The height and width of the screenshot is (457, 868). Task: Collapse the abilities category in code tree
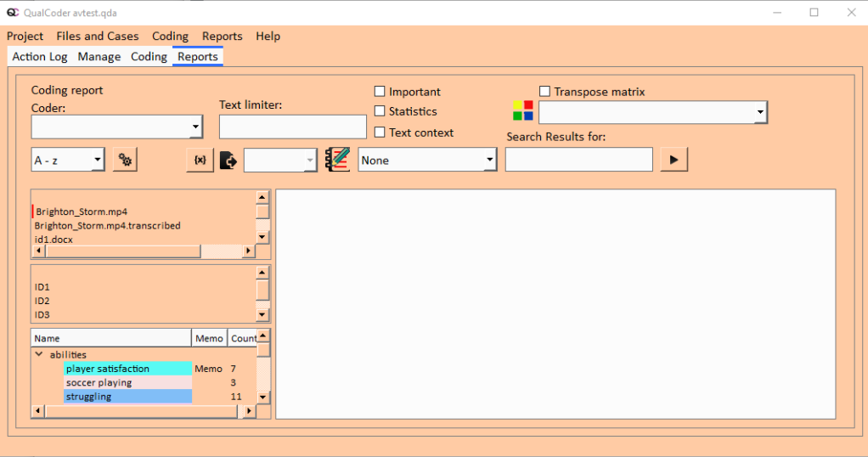pos(38,354)
